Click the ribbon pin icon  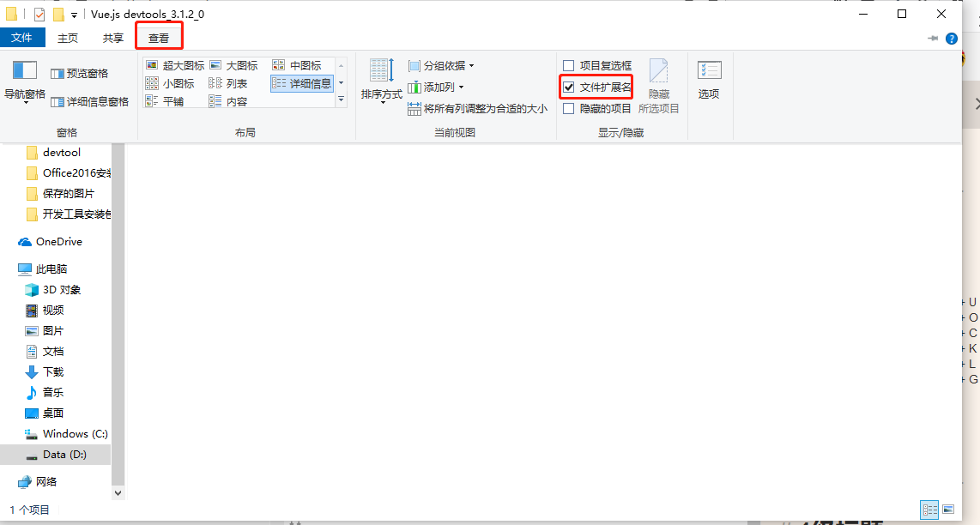click(x=933, y=38)
